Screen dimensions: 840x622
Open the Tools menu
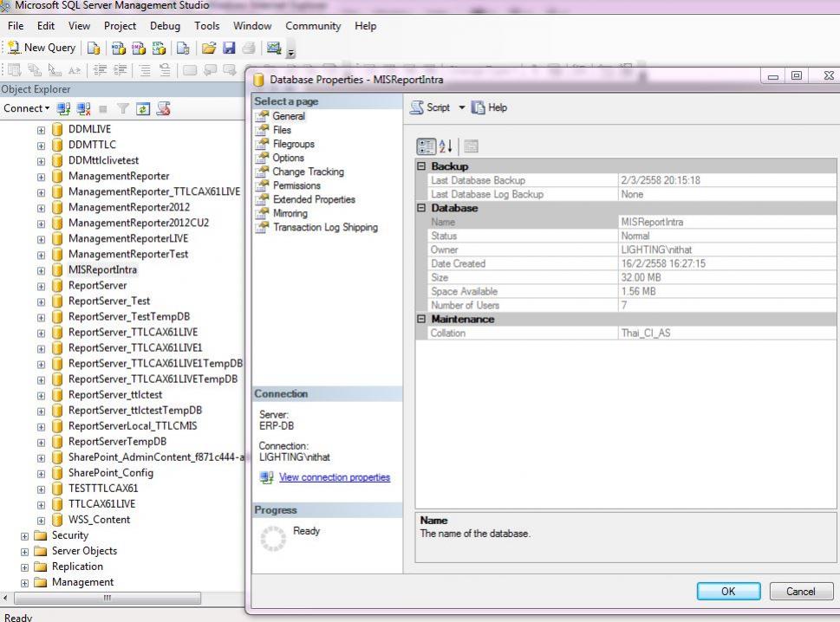pos(206,26)
